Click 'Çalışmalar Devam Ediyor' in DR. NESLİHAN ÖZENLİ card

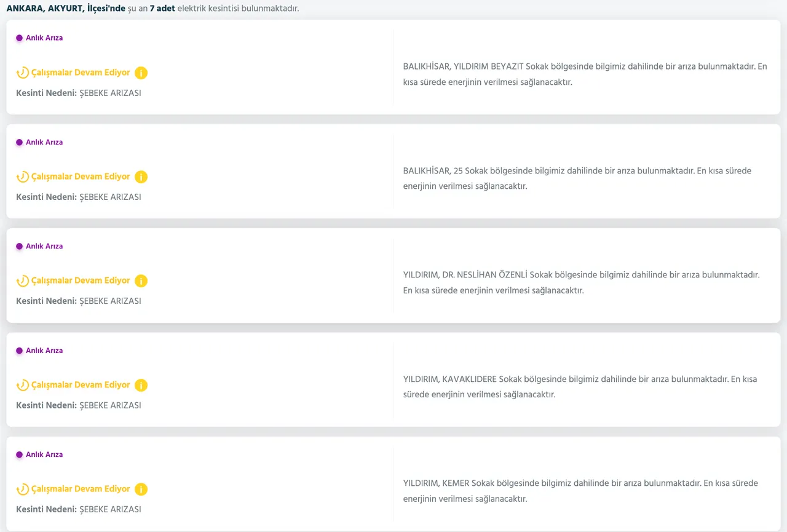(81, 280)
